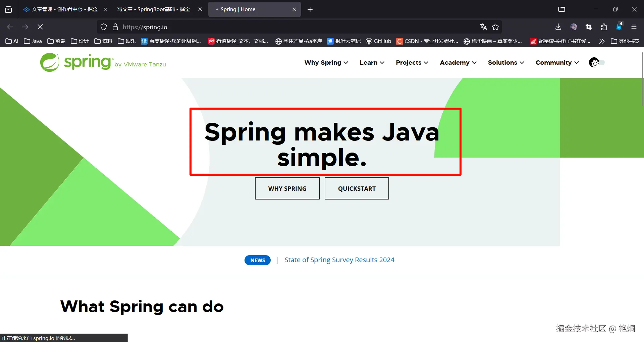Open a new tab with the plus button
The height and width of the screenshot is (342, 644).
(x=310, y=10)
